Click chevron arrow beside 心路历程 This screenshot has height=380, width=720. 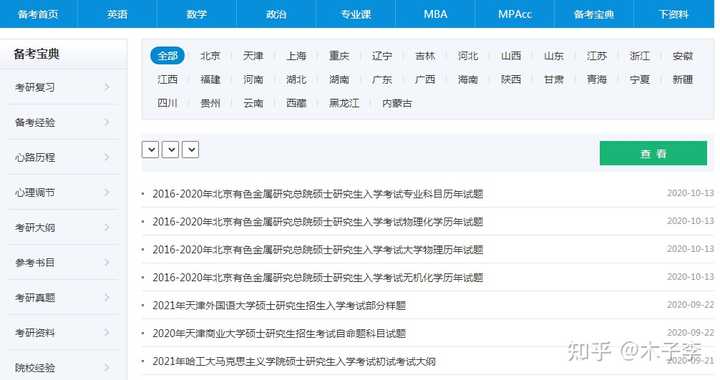pos(107,157)
